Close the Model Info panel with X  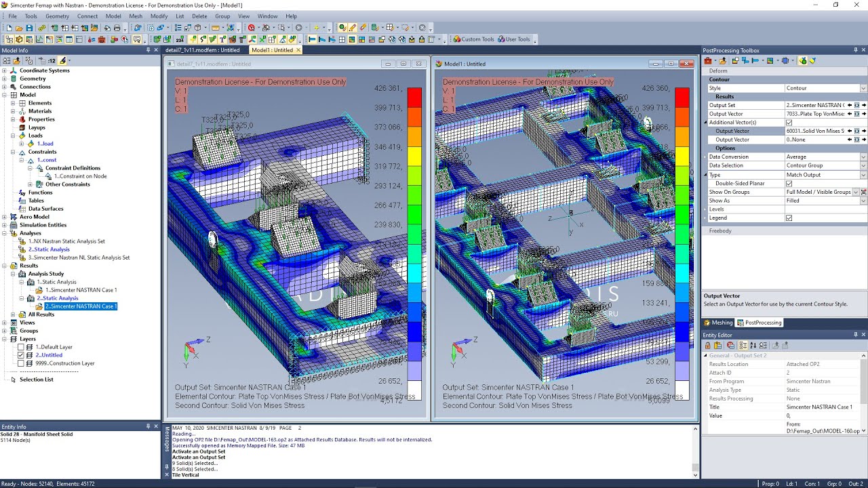[157, 50]
